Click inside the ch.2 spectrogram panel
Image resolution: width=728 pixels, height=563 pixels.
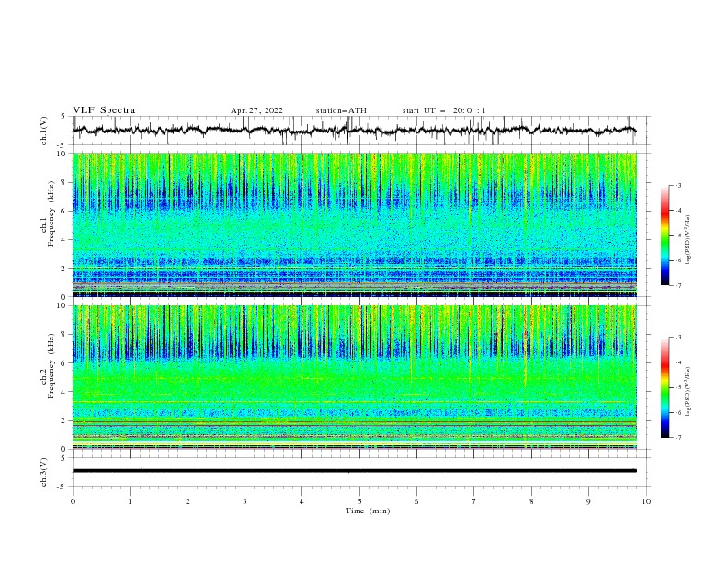click(354, 377)
